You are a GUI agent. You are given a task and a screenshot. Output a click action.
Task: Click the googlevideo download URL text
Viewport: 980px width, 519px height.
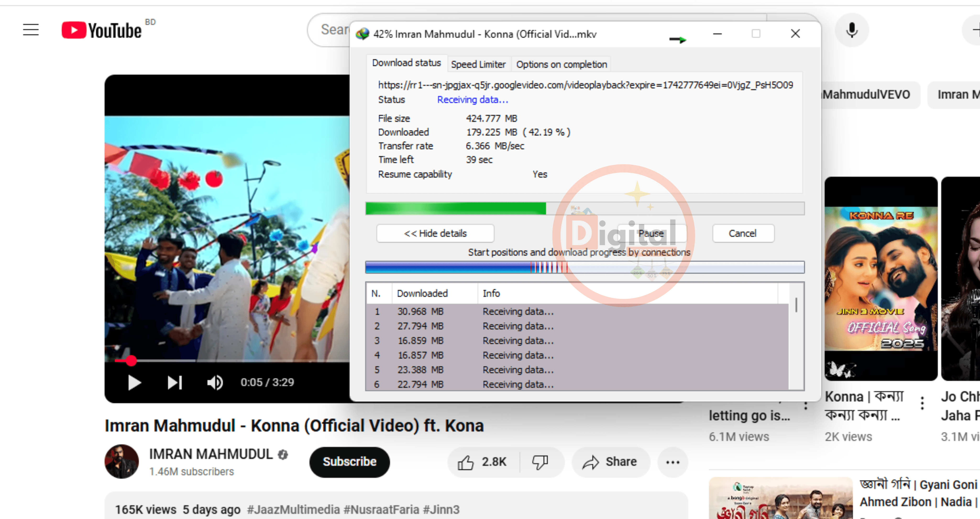(585, 85)
